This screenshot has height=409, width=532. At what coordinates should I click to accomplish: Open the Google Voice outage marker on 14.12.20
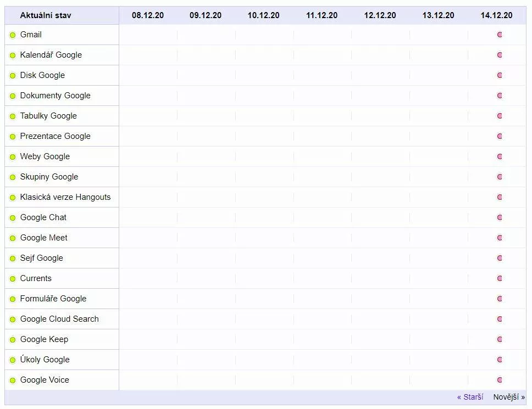(500, 380)
